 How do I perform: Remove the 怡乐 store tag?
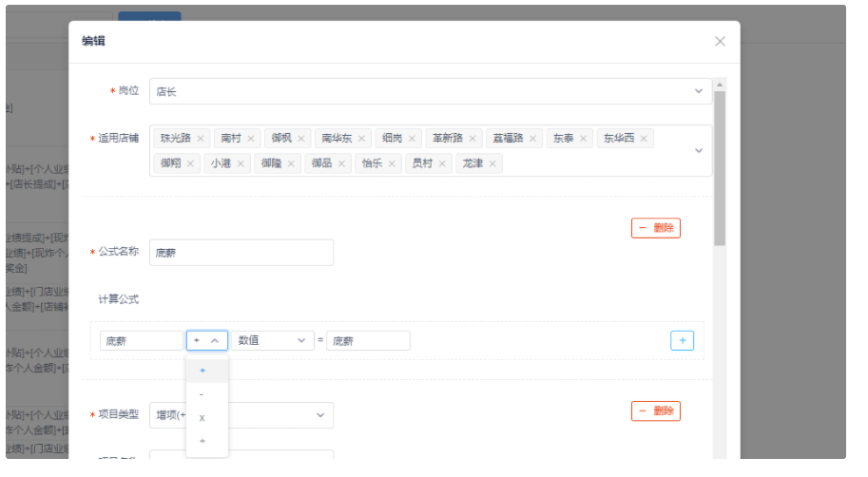[x=392, y=163]
